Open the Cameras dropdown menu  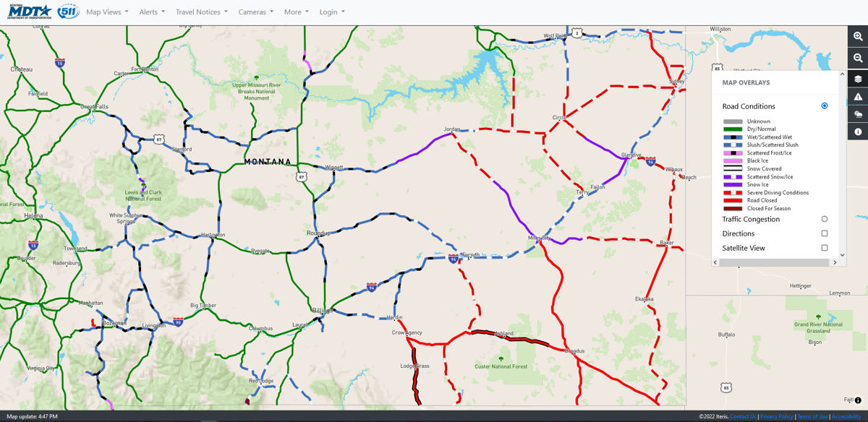coord(255,12)
